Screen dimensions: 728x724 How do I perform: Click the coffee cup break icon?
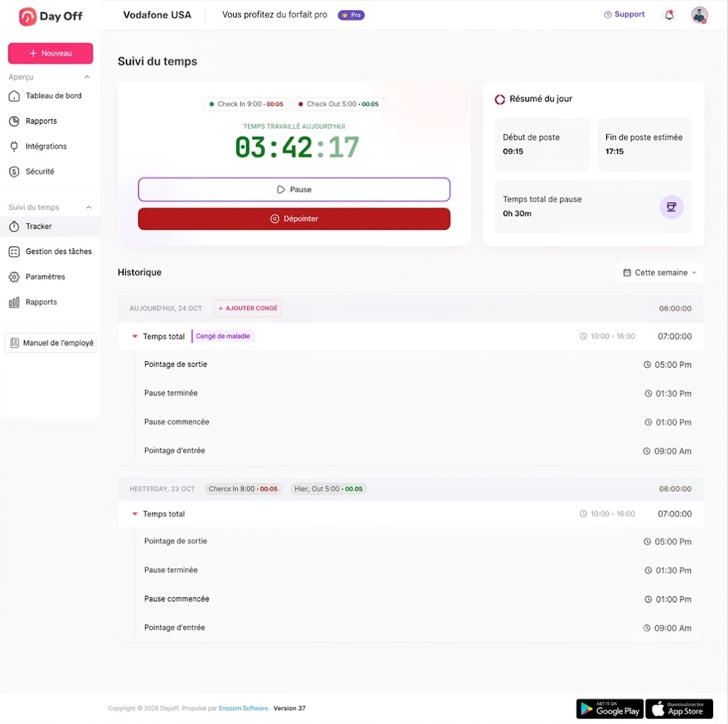coord(671,207)
